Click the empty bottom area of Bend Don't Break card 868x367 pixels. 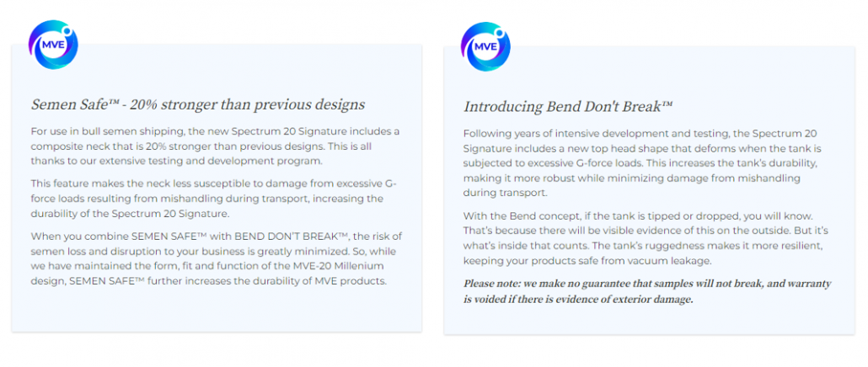click(649, 322)
